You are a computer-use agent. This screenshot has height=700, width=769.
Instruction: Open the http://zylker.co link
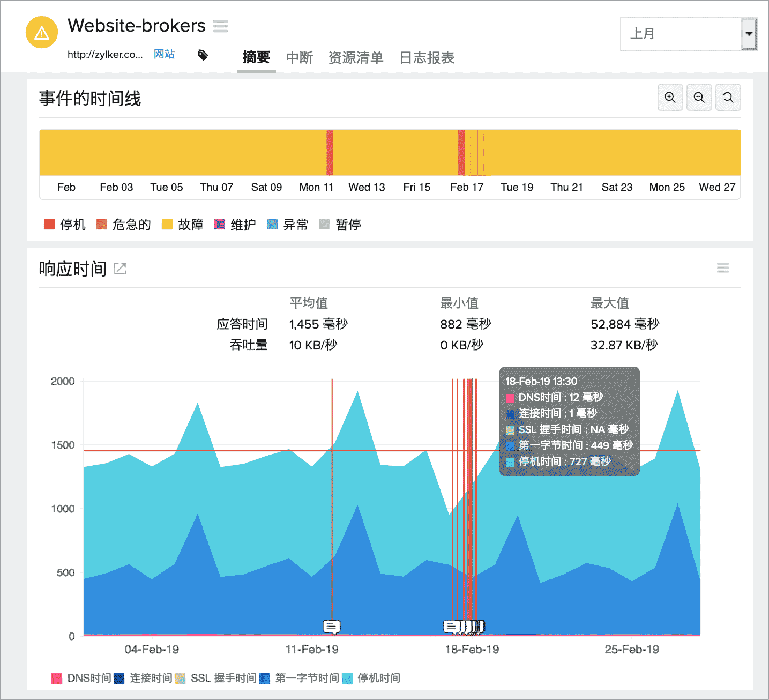point(104,55)
